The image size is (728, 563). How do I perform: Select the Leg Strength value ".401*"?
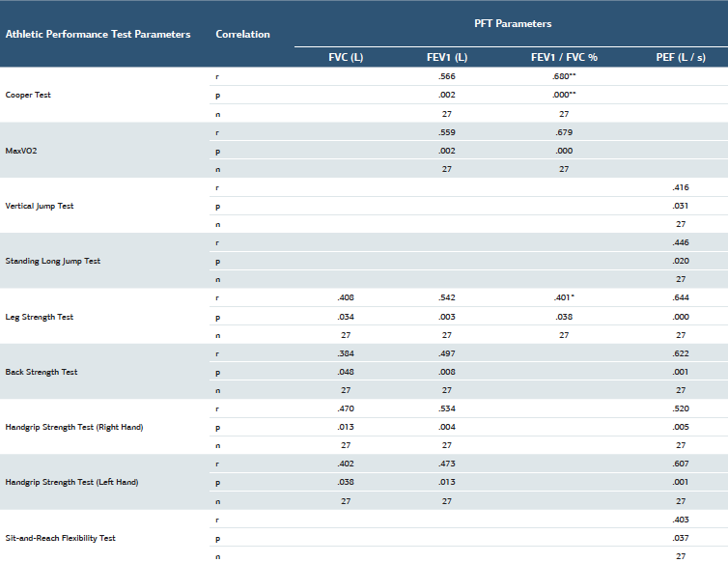[x=564, y=297]
